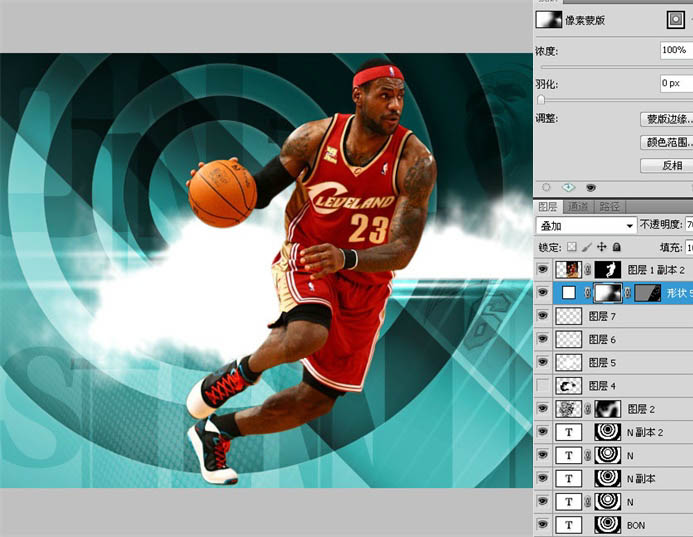The width and height of the screenshot is (693, 537).
Task: Hide the 图层 1 副本 2 layer
Action: click(542, 269)
